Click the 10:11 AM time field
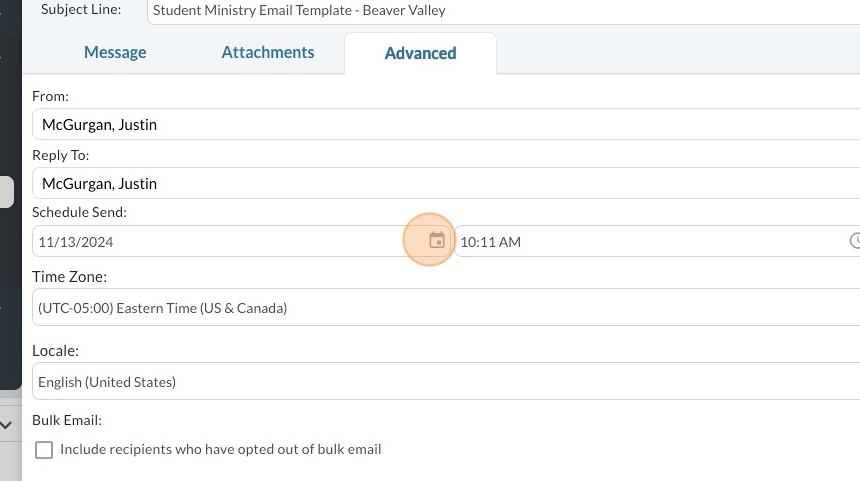860x481 pixels. click(x=650, y=242)
